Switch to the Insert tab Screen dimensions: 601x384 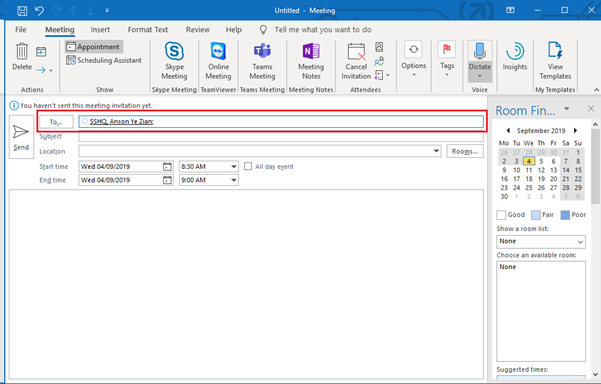point(100,30)
